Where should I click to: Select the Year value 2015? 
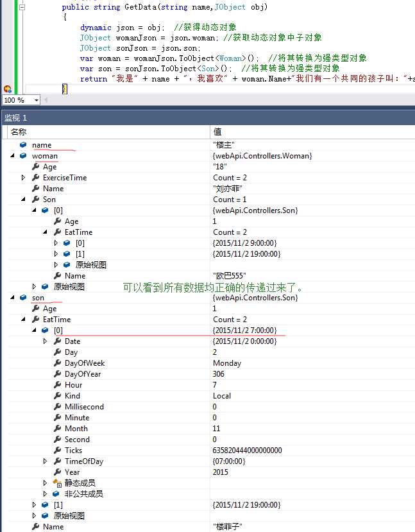click(221, 472)
